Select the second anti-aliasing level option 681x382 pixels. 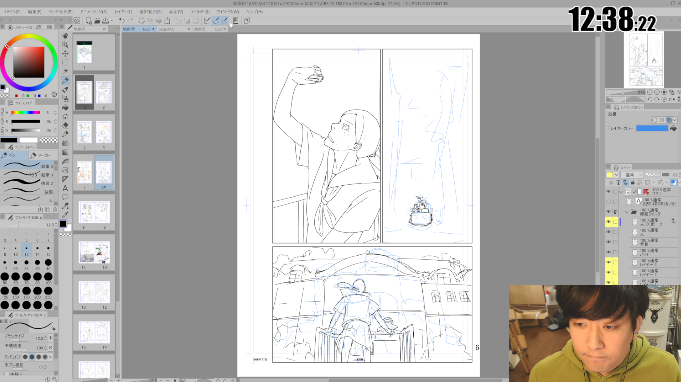click(x=32, y=357)
